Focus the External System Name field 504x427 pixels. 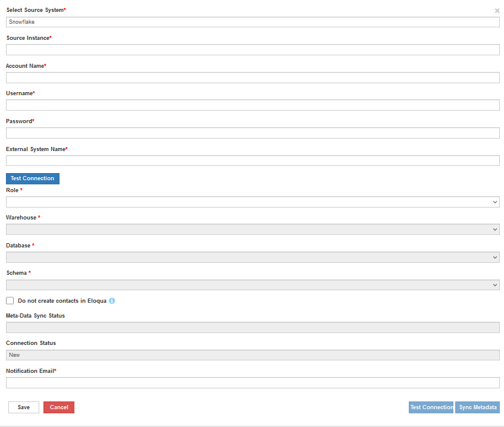[x=252, y=161]
